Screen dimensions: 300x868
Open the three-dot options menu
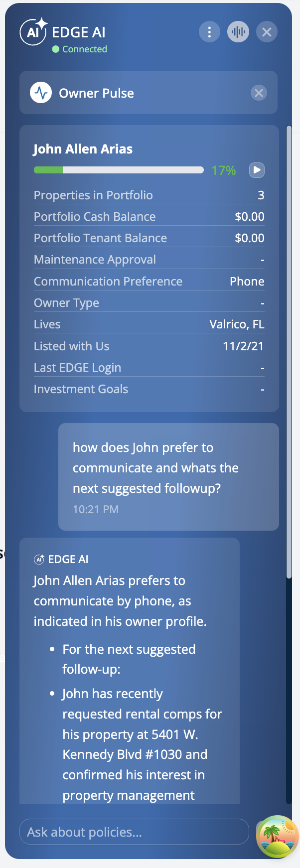coord(209,32)
